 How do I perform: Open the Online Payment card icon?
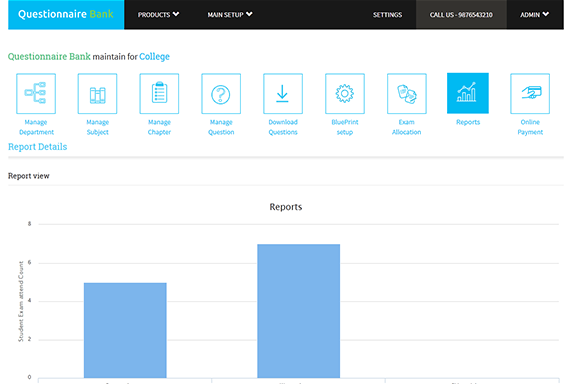point(530,94)
